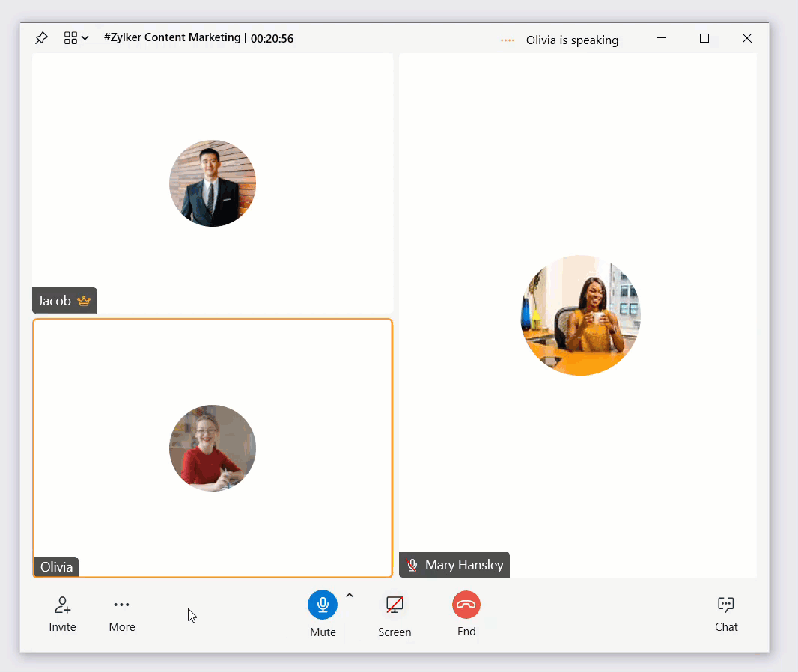This screenshot has width=798, height=672.
Task: Click Mary Hansley's muted microphone icon
Action: pos(412,565)
